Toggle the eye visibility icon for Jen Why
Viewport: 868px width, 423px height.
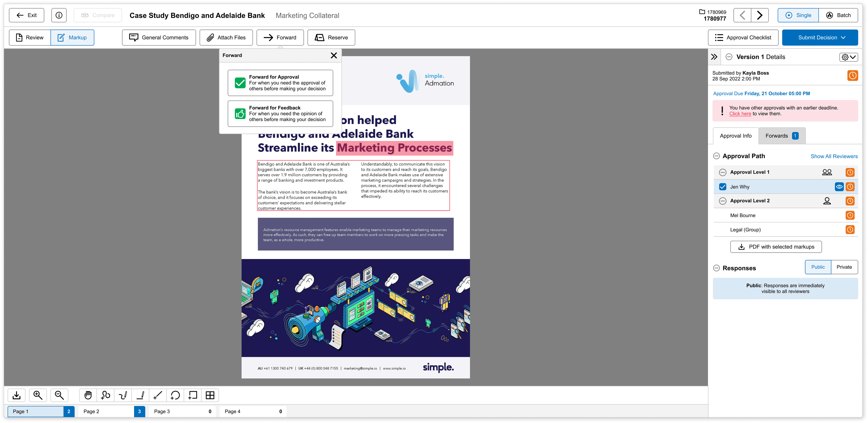(x=839, y=187)
